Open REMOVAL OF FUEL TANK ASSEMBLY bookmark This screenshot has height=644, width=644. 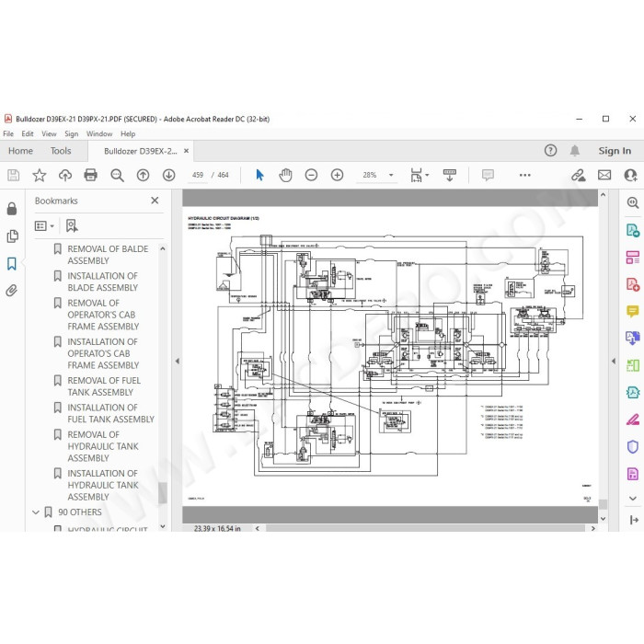tap(104, 386)
